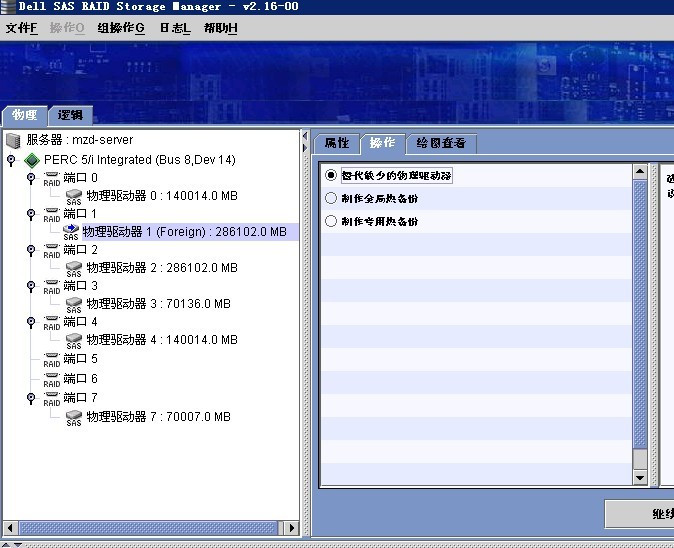Click the RAID icon for 端口 7
This screenshot has height=548, width=674.
(52, 399)
